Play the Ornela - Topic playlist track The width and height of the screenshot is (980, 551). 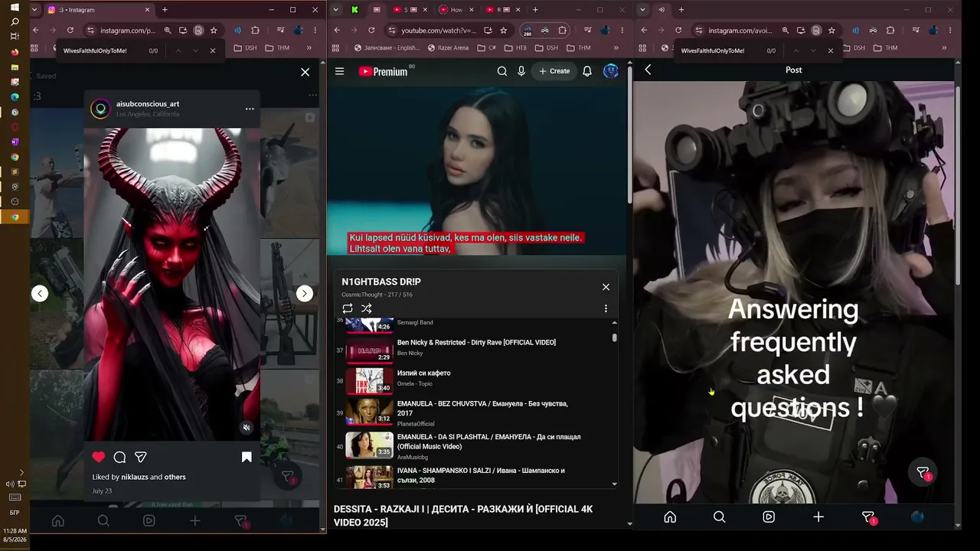475,380
